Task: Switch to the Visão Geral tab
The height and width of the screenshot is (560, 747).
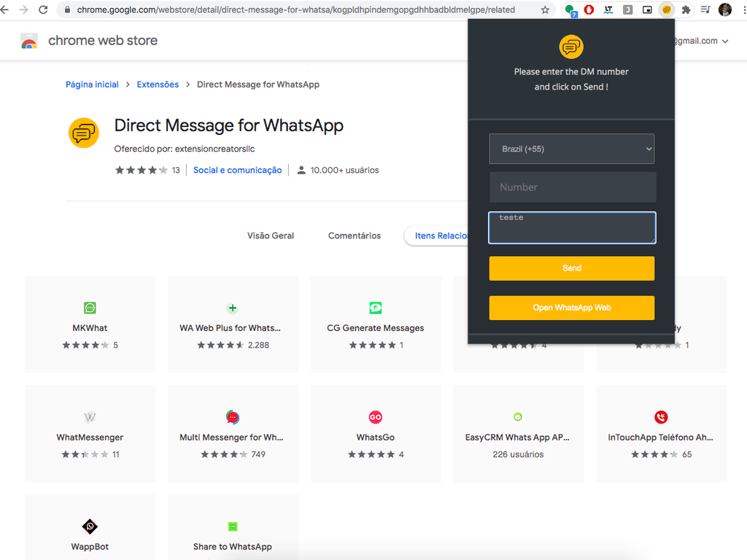Action: [271, 236]
